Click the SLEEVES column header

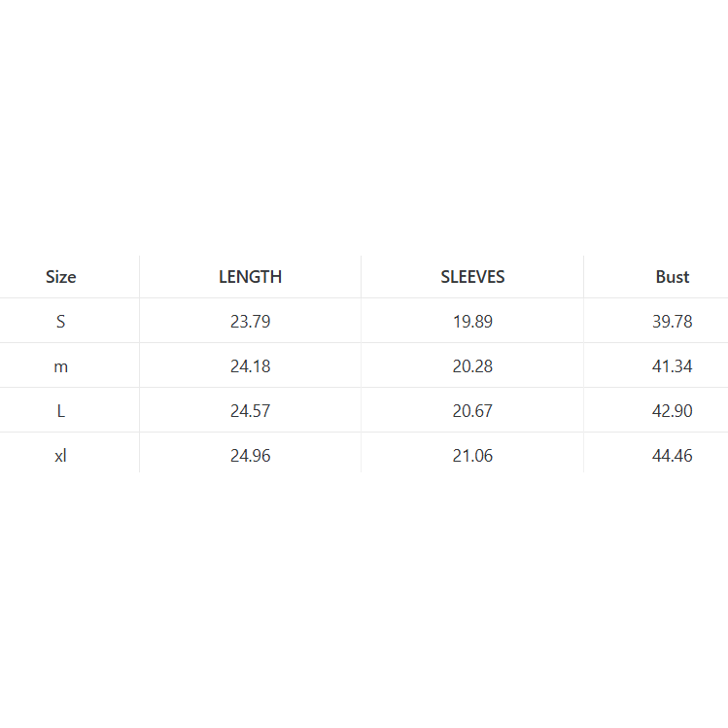pyautogui.click(x=472, y=277)
